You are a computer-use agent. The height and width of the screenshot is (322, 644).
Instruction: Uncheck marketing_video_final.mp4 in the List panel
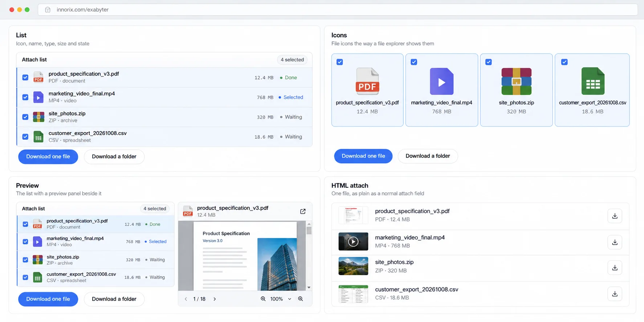click(25, 97)
